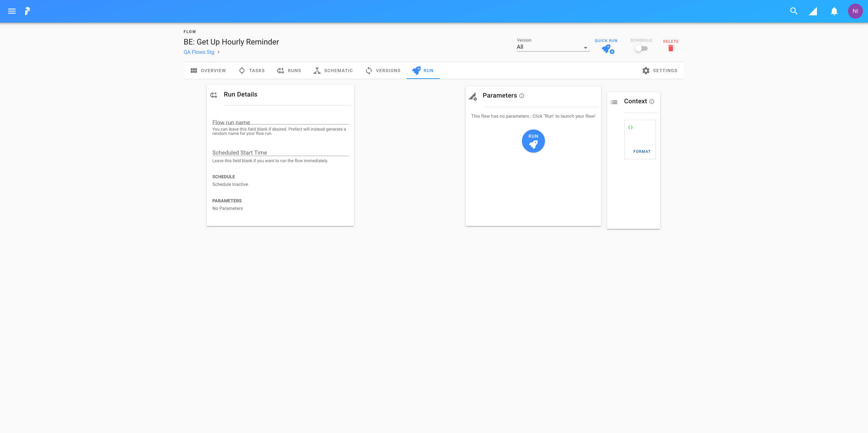Click FORMAT in the Context panel
Viewport: 868px width, 433px height.
(642, 151)
